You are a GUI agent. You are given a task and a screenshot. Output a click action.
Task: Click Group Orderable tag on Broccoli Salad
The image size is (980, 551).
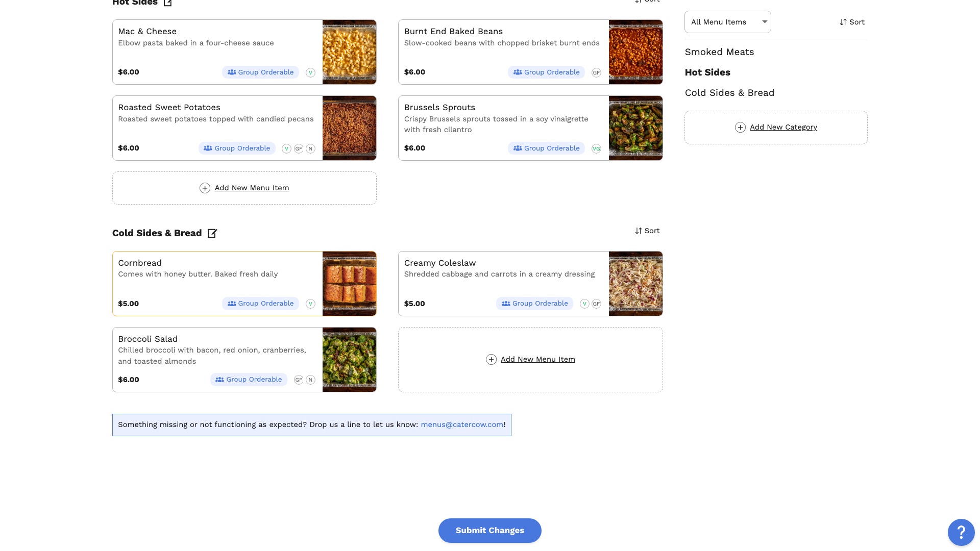tap(249, 380)
